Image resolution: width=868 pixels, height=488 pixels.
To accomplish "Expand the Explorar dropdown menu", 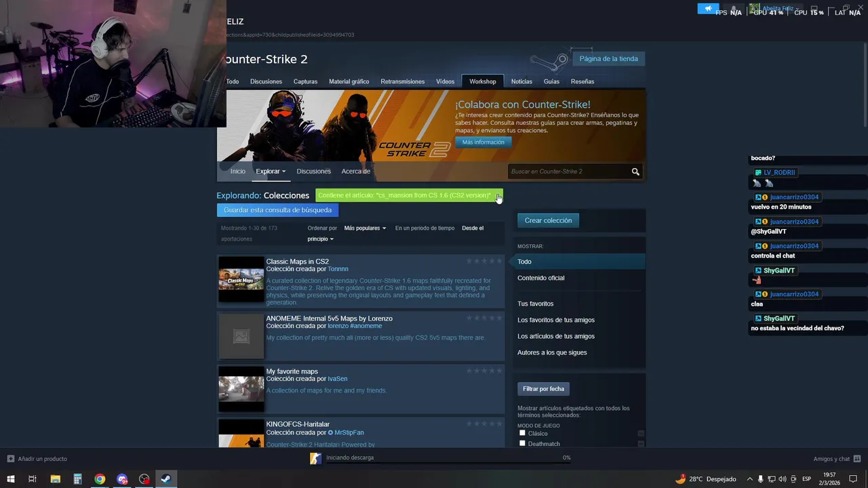I will [271, 171].
